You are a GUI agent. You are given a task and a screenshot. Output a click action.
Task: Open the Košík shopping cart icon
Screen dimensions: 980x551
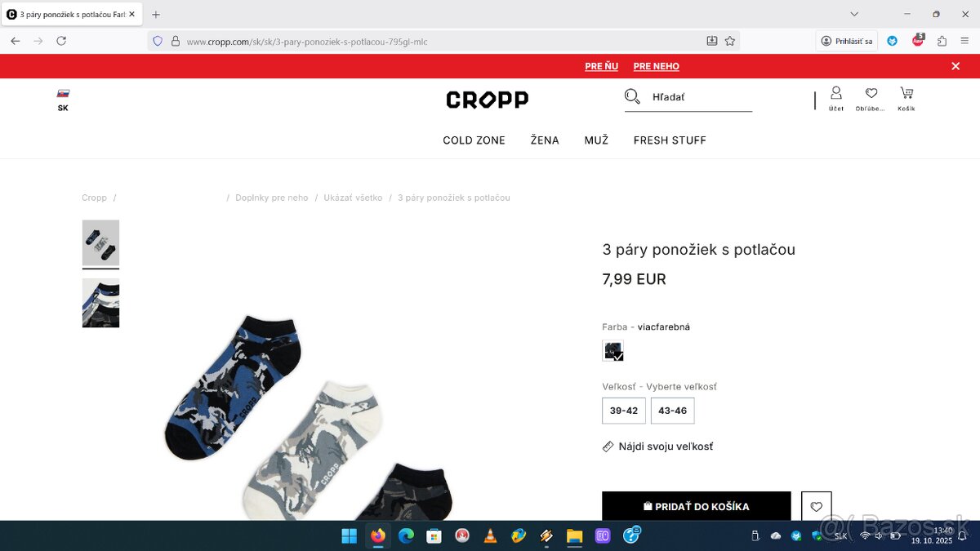[x=906, y=98]
